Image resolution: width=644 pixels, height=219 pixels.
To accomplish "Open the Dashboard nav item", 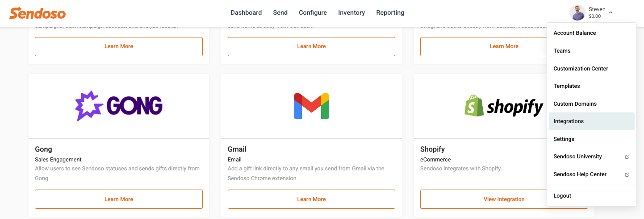I will (x=246, y=12).
